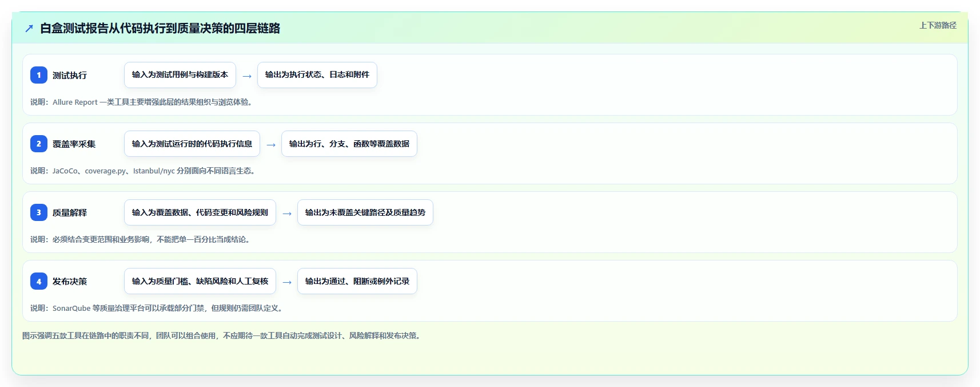The image size is (980, 387).
Task: Click the 输入为覆盖数据、代码变更和风险规则 box
Action: click(200, 212)
